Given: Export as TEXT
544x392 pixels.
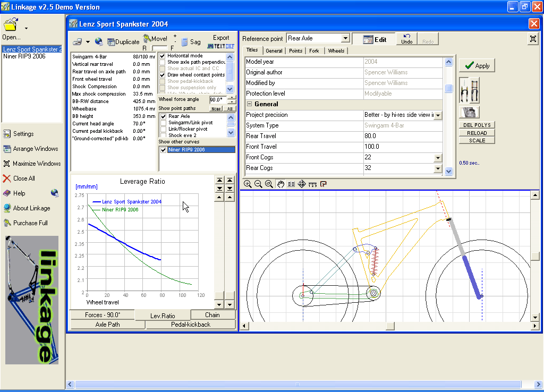Looking at the screenshot, I should pos(219,46).
